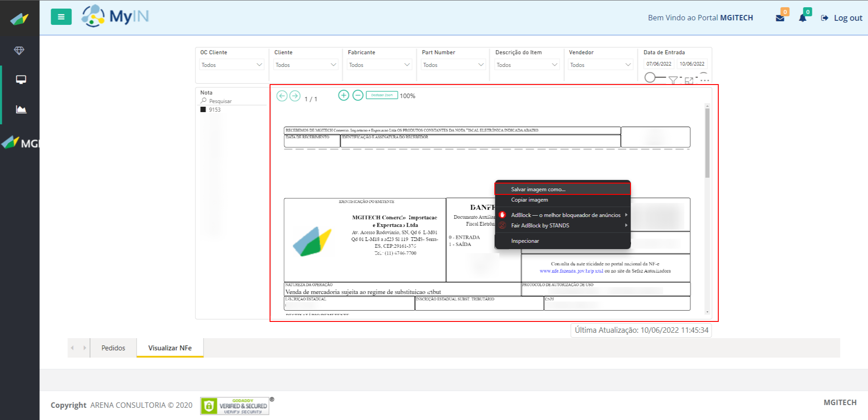Open the Vendedor filter dropdown
868x420 pixels.
tap(600, 65)
